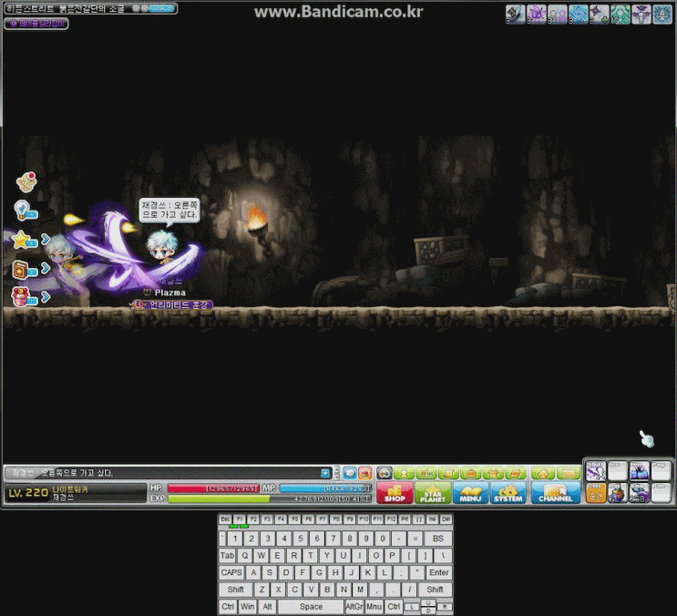Open the SYSTEM settings button
Viewport: 677px width, 616px height.
pos(508,493)
